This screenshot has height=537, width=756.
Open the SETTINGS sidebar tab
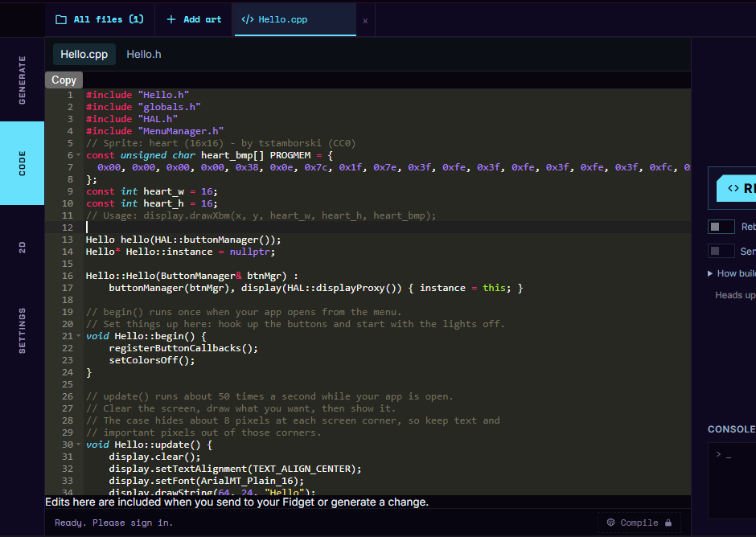click(x=23, y=330)
